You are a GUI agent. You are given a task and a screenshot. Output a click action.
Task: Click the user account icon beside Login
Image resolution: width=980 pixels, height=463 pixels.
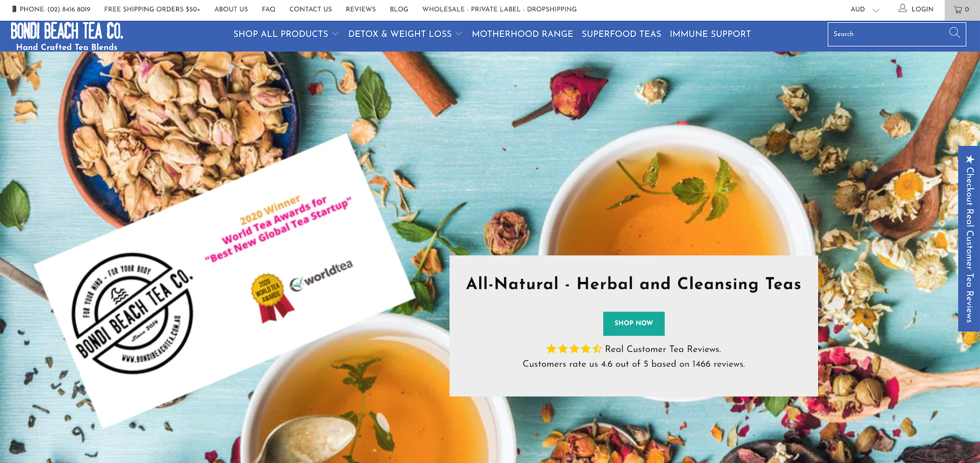pos(903,8)
